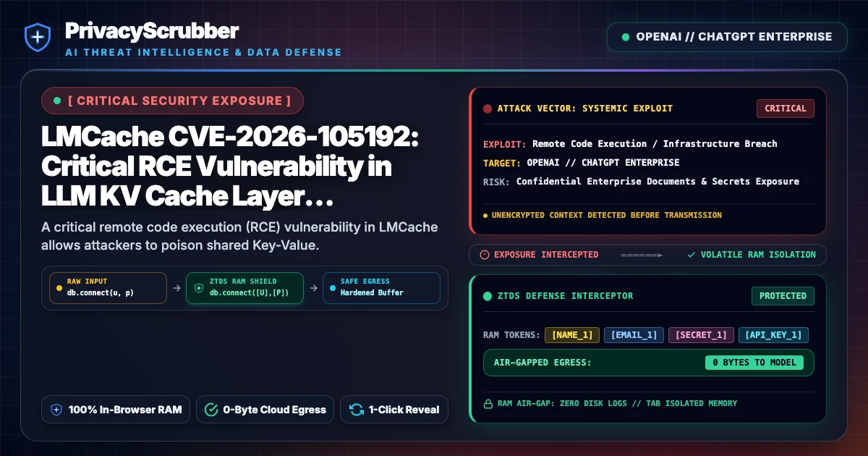Click the AIR-GAPPED EGRESS label
The image size is (868, 456).
click(542, 363)
